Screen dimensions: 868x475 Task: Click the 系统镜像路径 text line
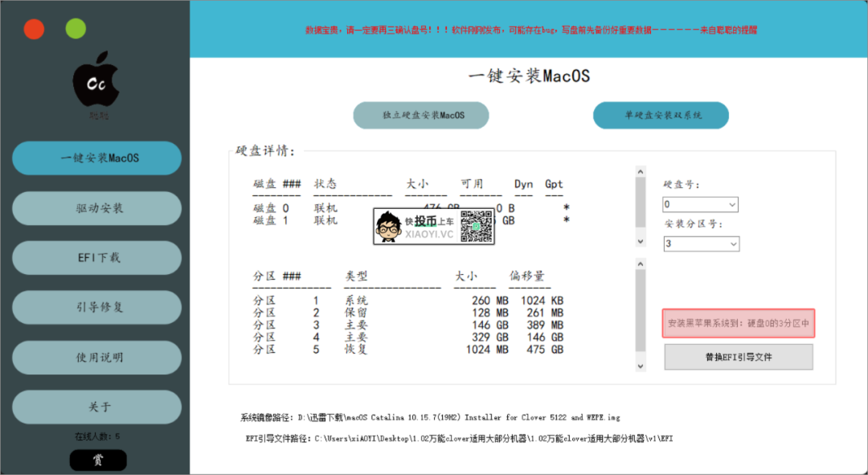(x=430, y=417)
